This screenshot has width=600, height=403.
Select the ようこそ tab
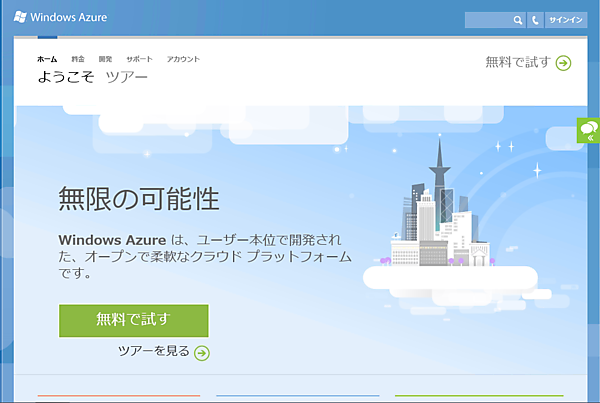(65, 77)
